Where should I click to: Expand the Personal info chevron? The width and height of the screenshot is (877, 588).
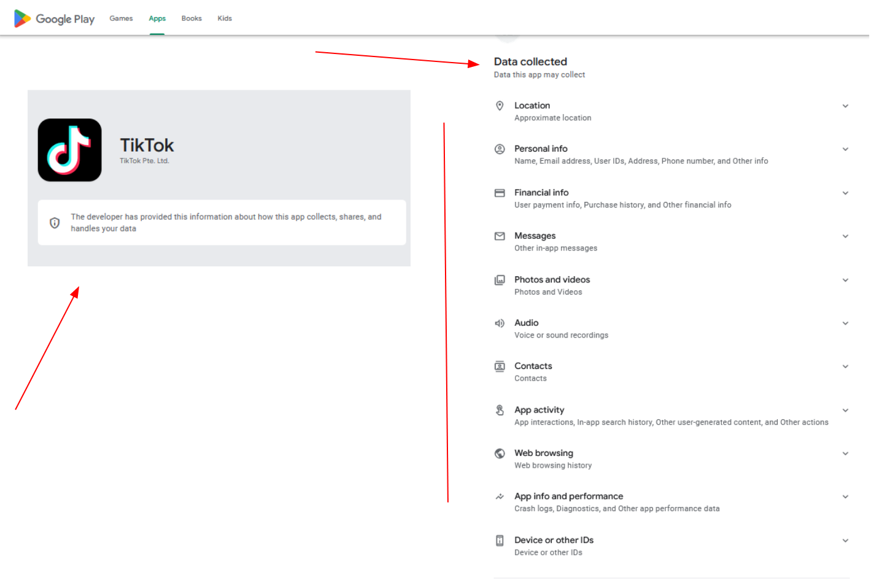[x=845, y=149]
